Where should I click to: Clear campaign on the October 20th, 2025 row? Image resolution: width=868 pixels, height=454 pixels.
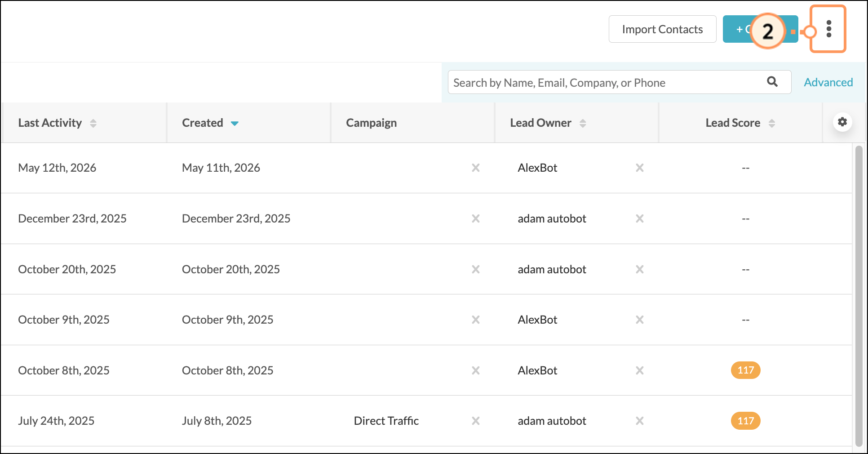[x=476, y=269]
